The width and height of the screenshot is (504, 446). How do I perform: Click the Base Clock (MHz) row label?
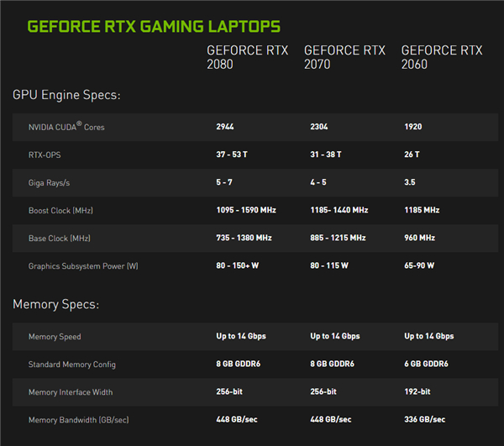[60, 239]
